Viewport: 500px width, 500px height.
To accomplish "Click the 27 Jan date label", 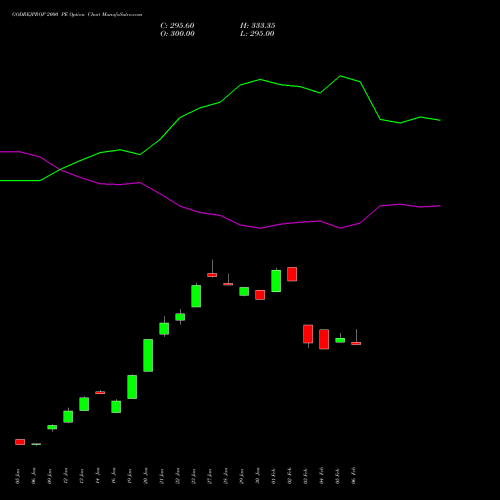I will click(x=210, y=476).
